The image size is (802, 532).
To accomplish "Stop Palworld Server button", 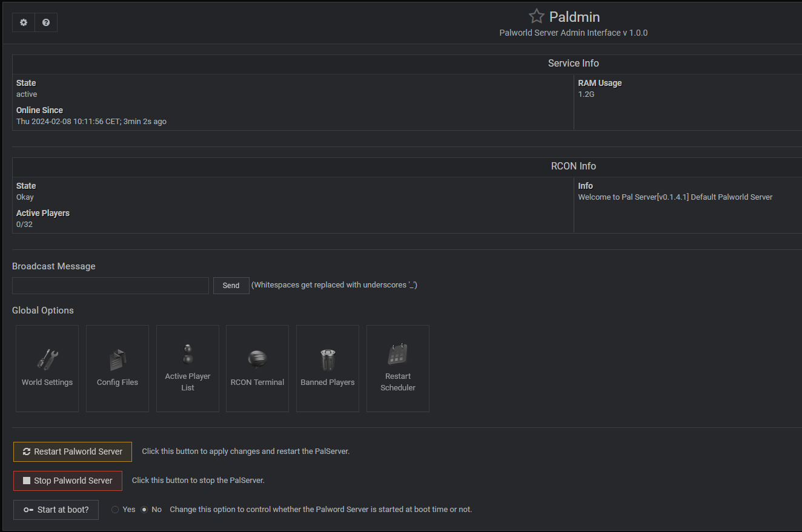I will [68, 481].
